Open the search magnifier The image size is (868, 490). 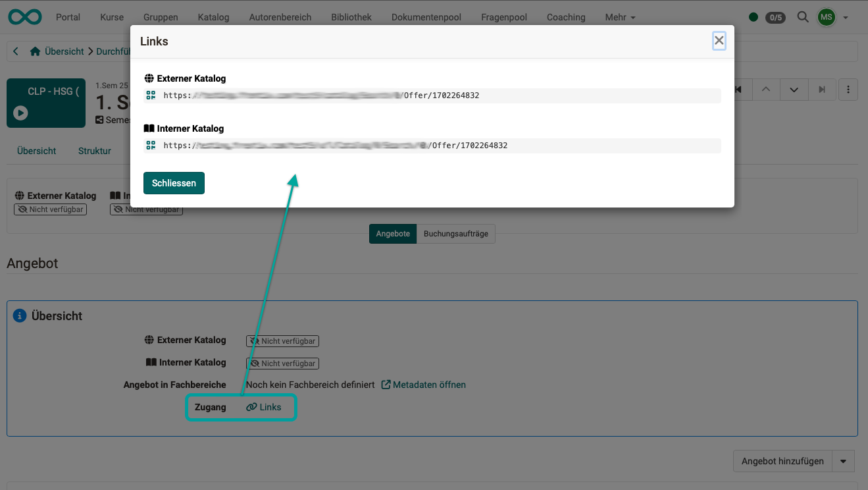click(x=802, y=17)
